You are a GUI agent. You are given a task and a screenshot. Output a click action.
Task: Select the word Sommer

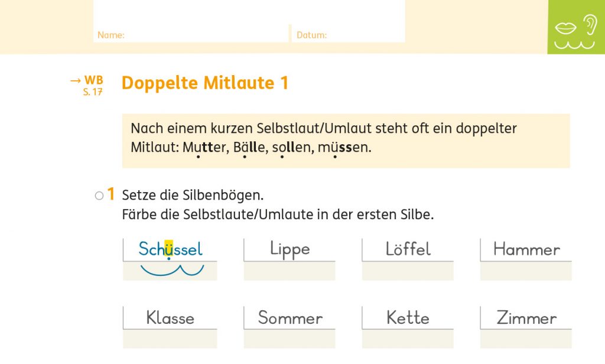click(290, 318)
